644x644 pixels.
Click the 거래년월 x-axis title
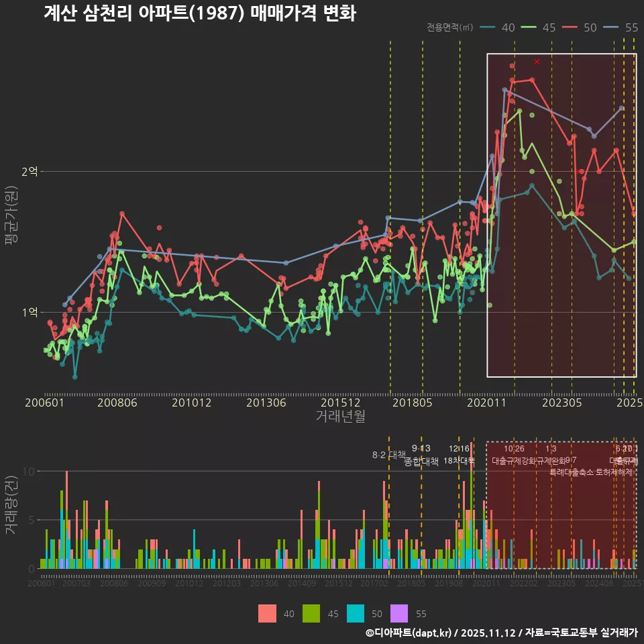(x=340, y=416)
